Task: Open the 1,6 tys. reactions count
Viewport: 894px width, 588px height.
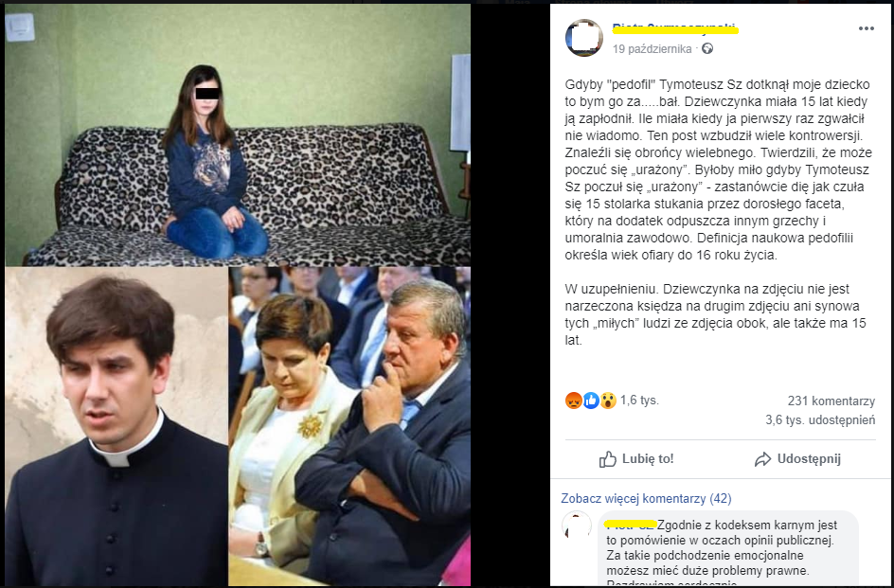Action: [x=639, y=401]
